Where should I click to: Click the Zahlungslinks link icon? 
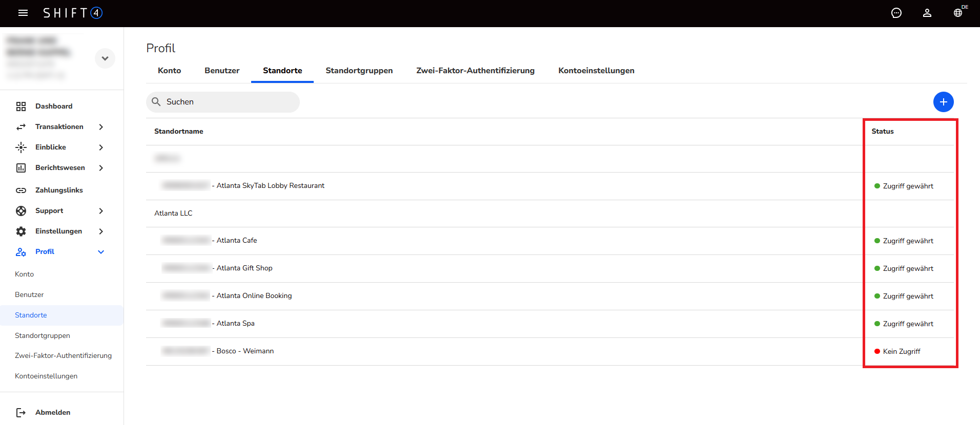point(21,190)
